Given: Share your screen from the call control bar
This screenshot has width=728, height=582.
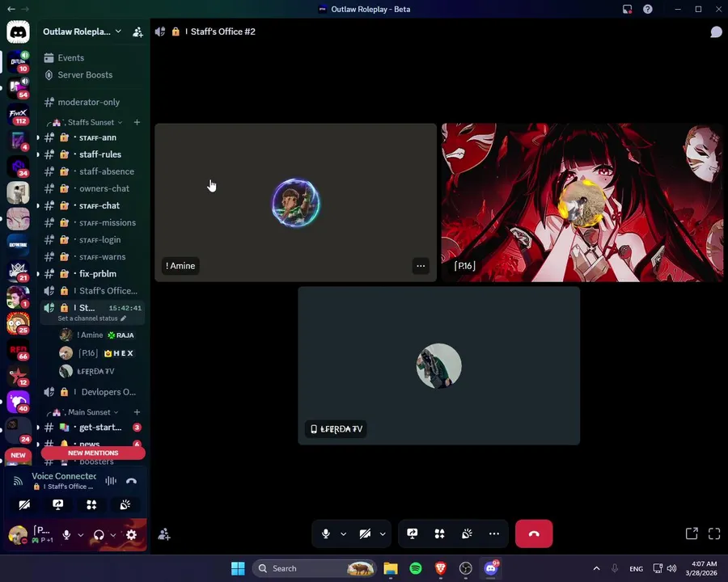Looking at the screenshot, I should coord(413,533).
